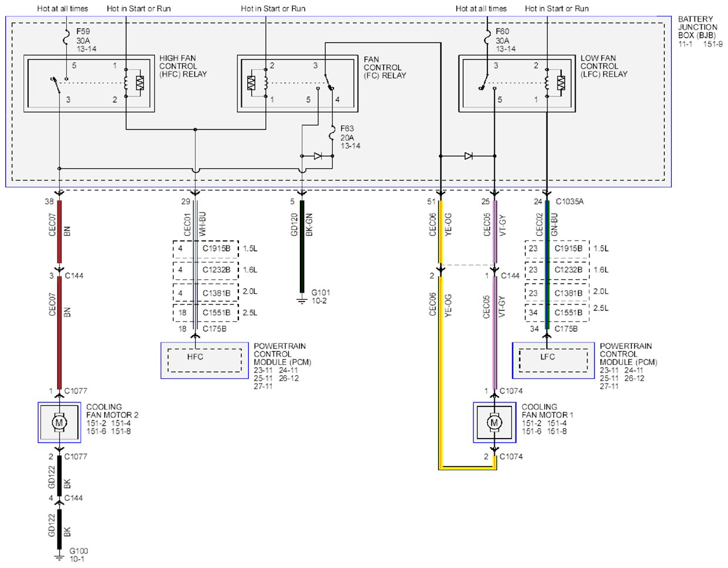Image resolution: width=728 pixels, height=568 pixels.
Task: Click the G101 ground symbol
Action: coord(302,300)
